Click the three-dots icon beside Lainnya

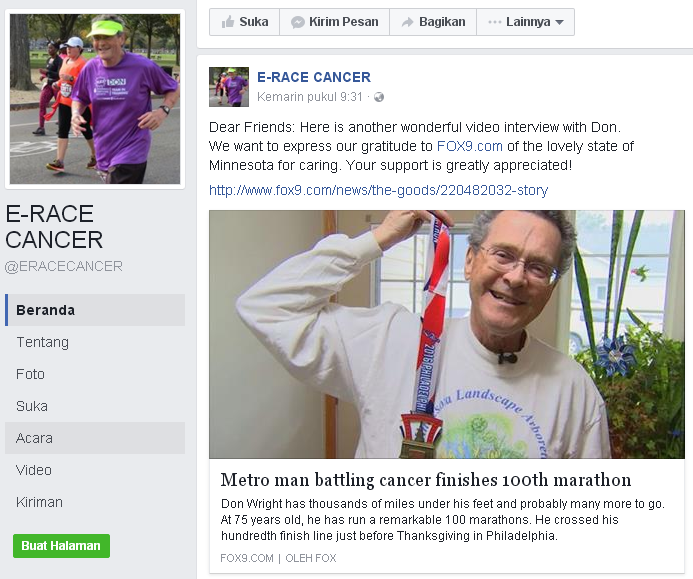tap(495, 22)
